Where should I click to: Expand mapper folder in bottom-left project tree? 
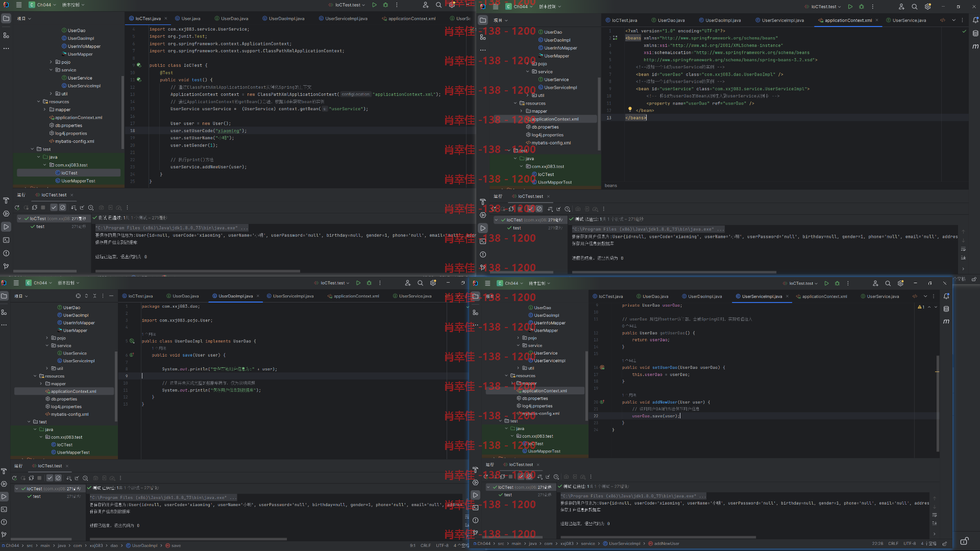point(41,384)
